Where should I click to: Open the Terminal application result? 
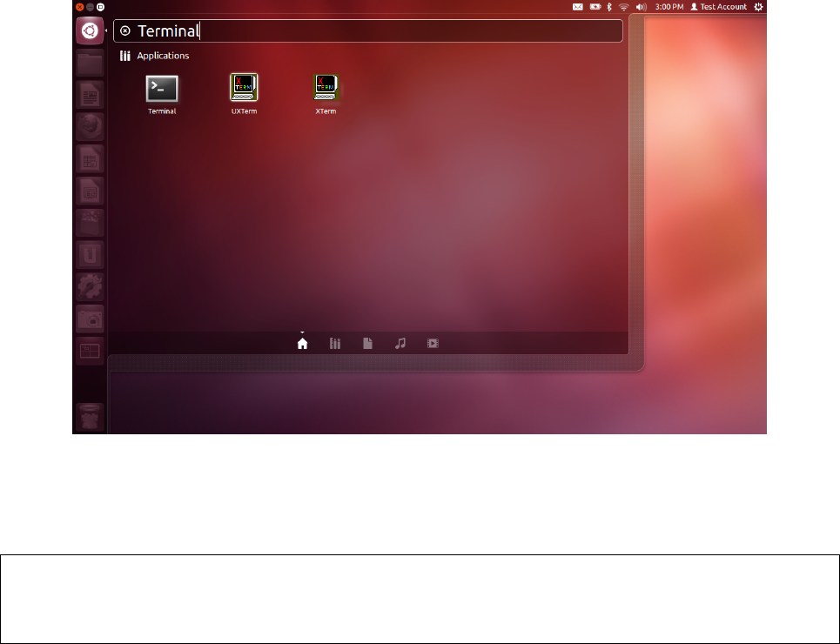(162, 94)
